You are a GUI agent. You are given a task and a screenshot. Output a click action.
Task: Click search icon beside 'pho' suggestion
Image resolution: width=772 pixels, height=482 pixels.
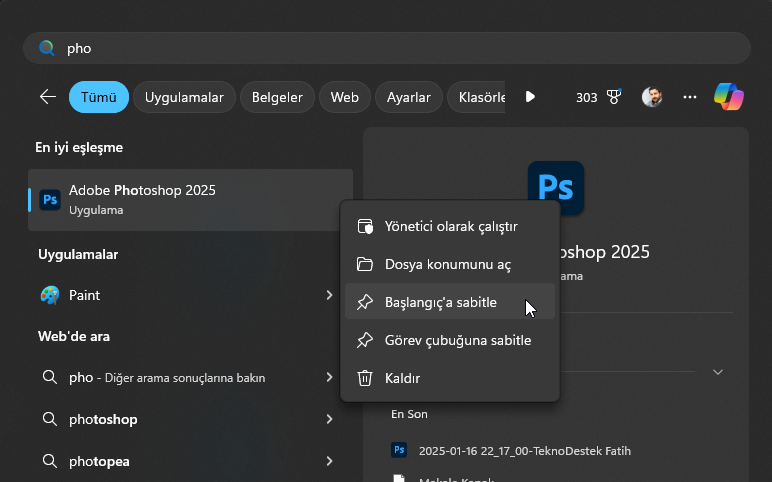pos(49,377)
